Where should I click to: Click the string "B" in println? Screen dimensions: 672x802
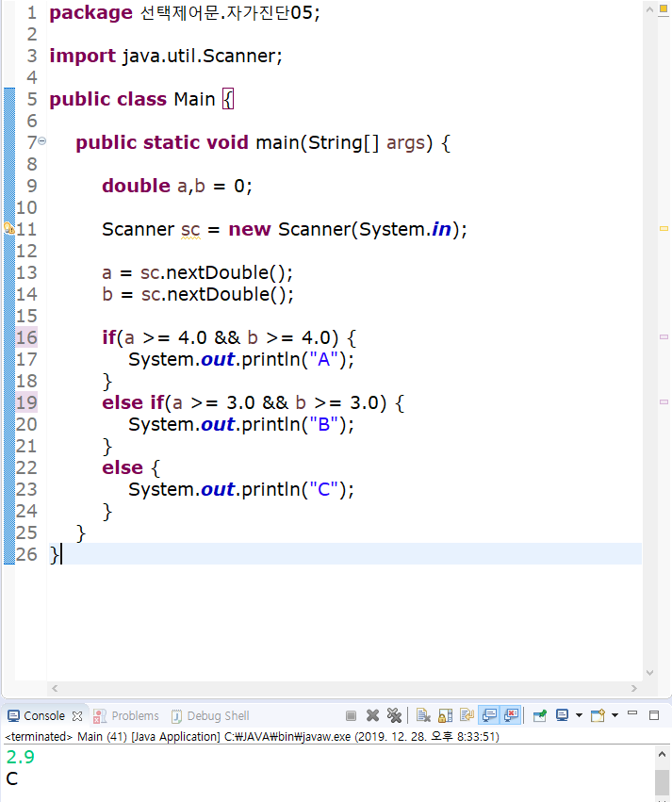(324, 424)
